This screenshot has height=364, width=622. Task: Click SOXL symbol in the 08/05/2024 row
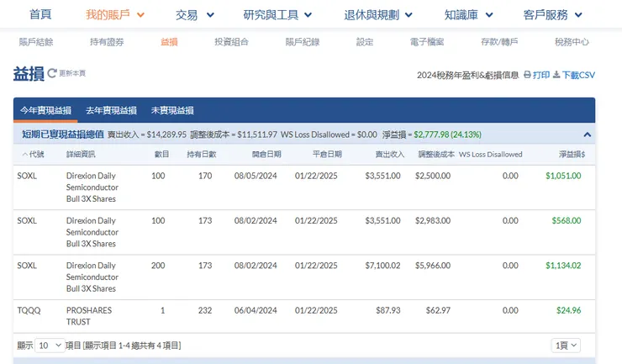tap(27, 176)
